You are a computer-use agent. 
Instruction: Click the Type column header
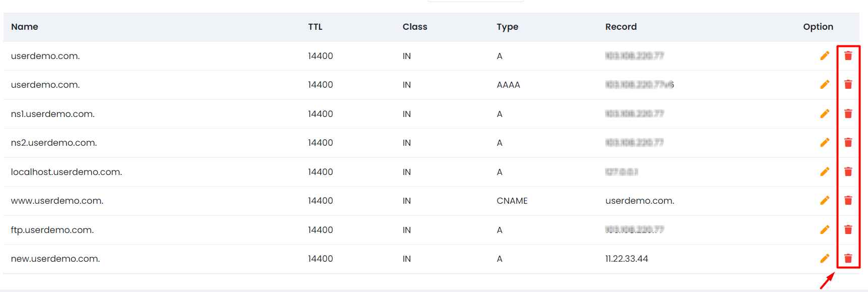pos(507,27)
